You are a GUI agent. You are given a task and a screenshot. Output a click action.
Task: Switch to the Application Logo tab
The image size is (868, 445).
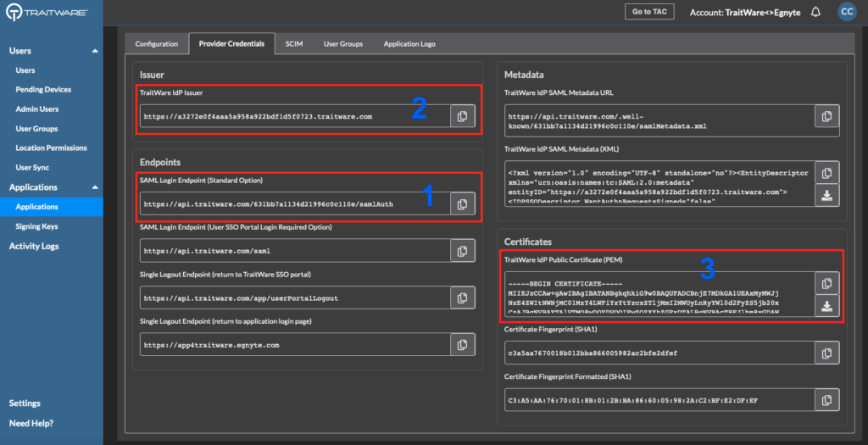tap(409, 44)
